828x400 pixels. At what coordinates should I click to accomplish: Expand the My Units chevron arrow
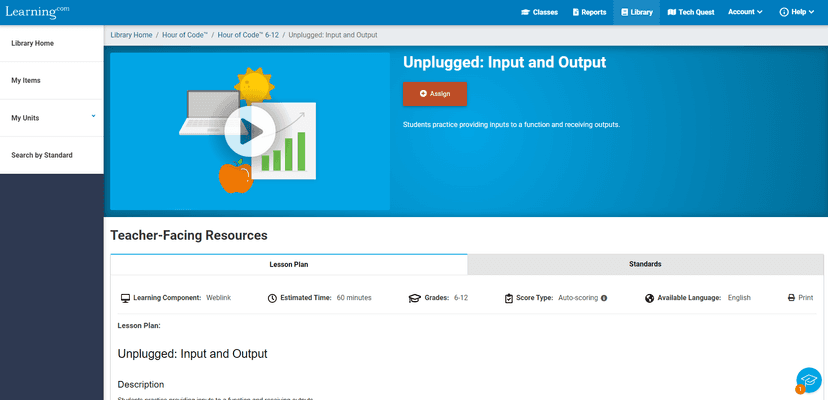(93, 116)
